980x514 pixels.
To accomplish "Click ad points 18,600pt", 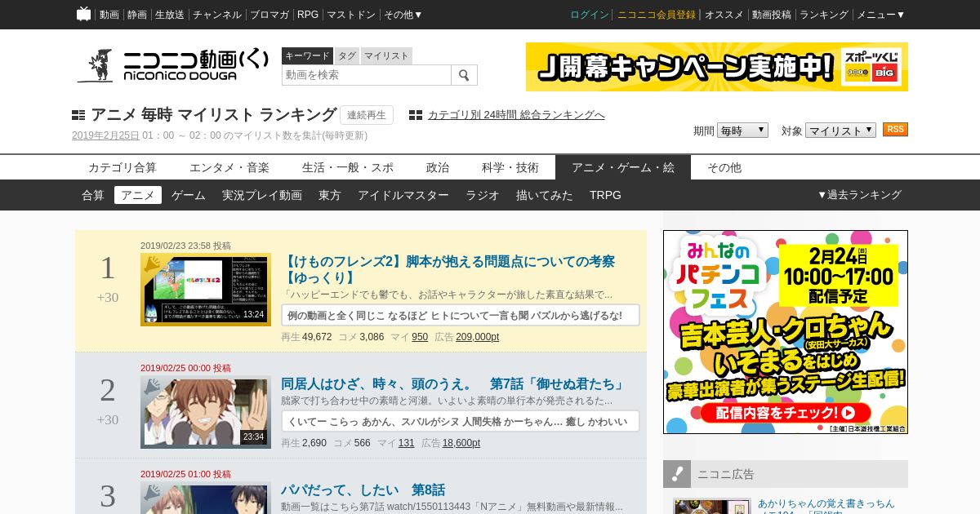I will click(x=461, y=443).
